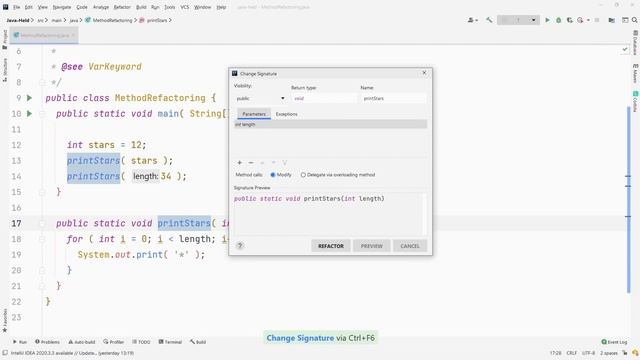This screenshot has width=640, height=360.
Task: Click printStars in the breadcrumb path
Action: pos(157,20)
